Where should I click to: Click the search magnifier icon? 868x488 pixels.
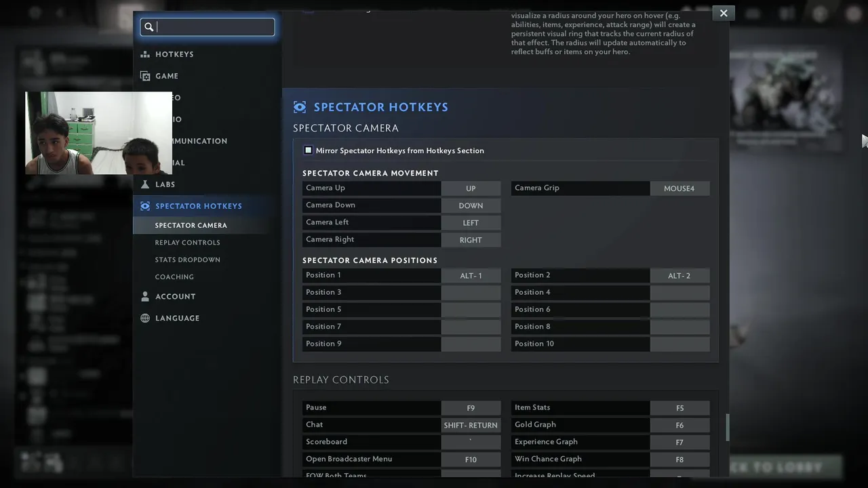point(149,27)
